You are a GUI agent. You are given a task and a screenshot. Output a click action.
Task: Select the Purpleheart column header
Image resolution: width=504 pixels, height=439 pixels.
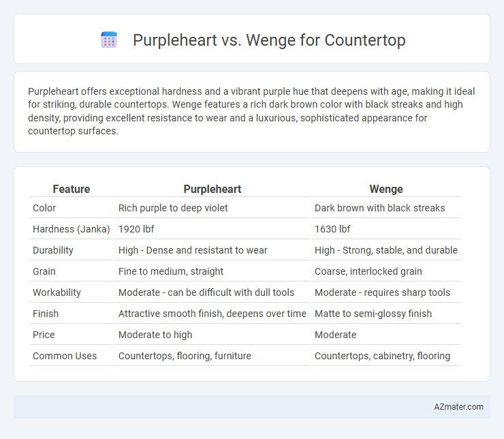point(212,189)
